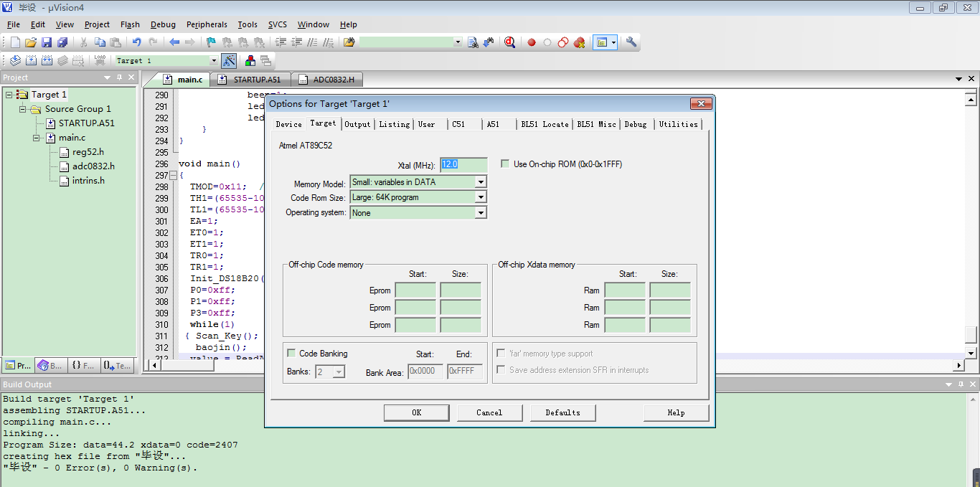
Task: Click the Xtal (MHz) input field
Action: (x=463, y=164)
